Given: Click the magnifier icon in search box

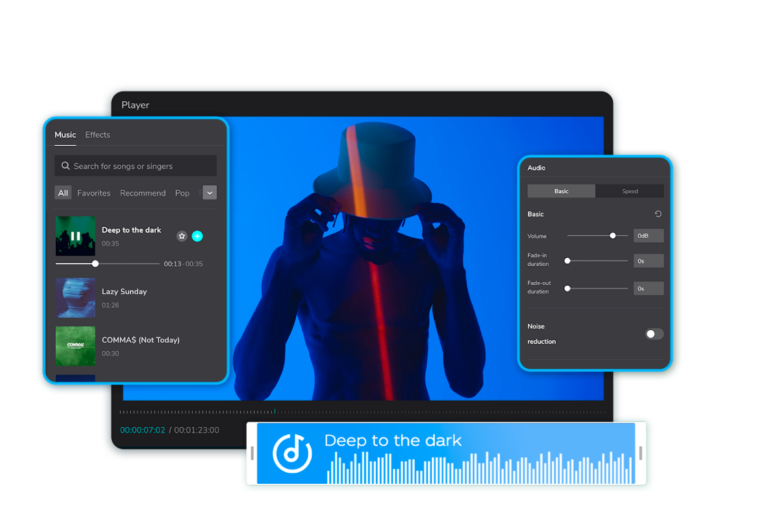Looking at the screenshot, I should 65,166.
